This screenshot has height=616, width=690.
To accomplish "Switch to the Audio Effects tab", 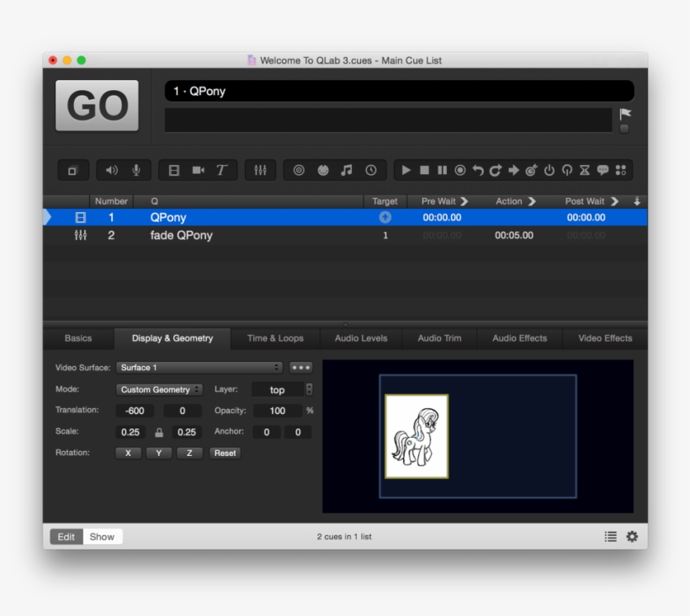I will click(x=520, y=338).
